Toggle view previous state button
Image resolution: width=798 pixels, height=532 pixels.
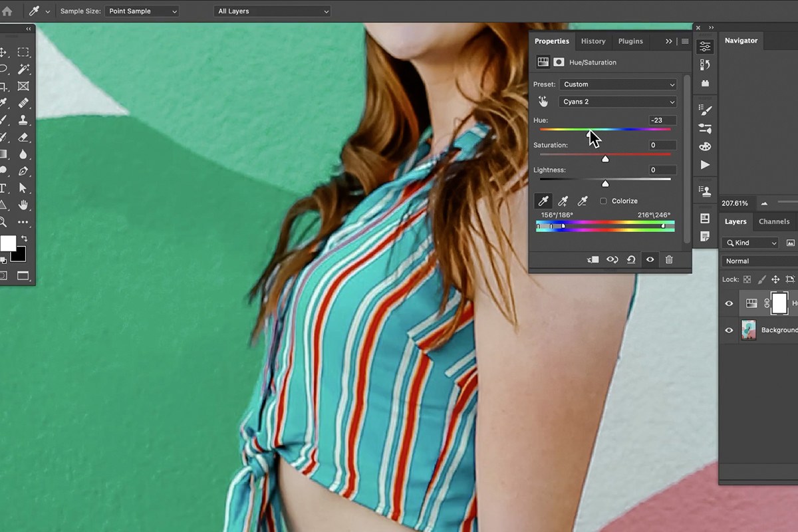coord(612,259)
